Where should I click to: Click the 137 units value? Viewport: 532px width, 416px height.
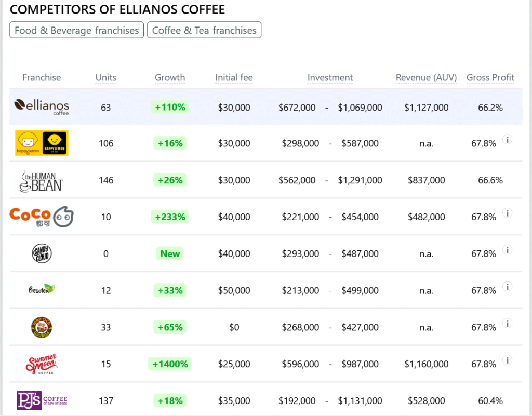(x=106, y=401)
